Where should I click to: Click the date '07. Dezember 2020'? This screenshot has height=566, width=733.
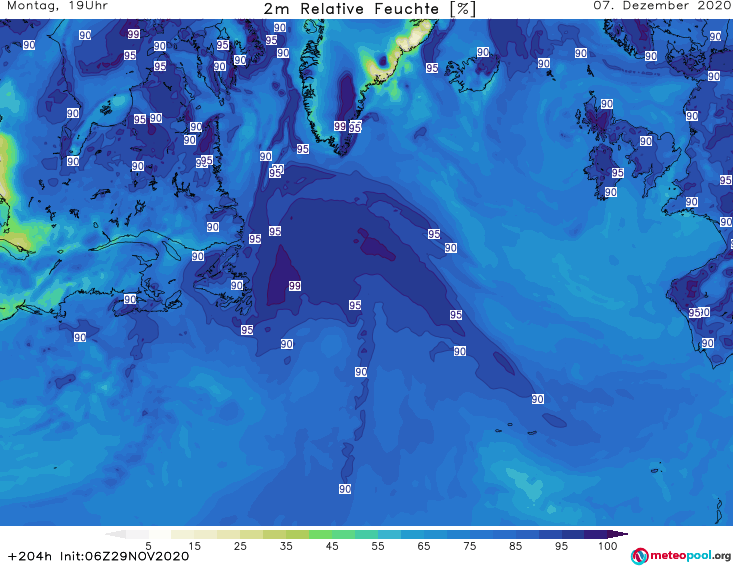point(662,6)
